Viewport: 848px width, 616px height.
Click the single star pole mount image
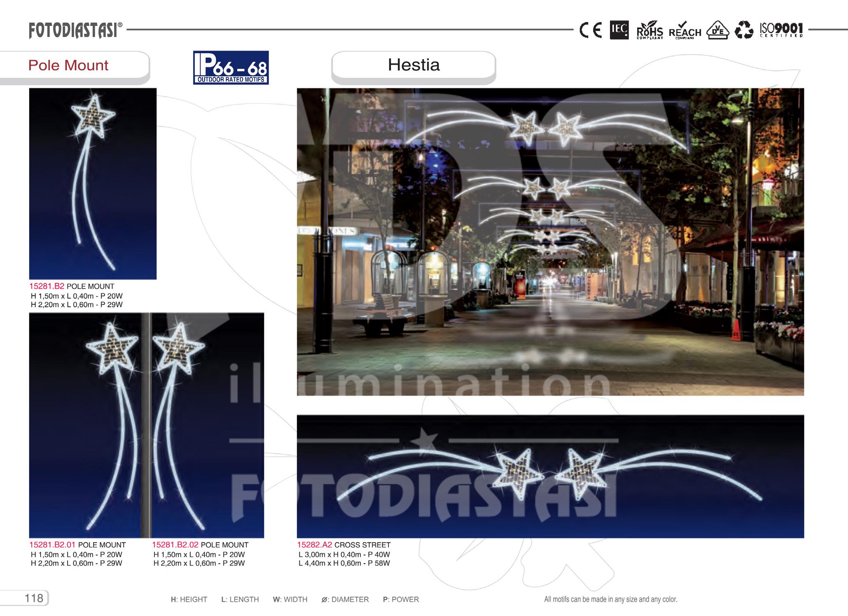(x=93, y=184)
